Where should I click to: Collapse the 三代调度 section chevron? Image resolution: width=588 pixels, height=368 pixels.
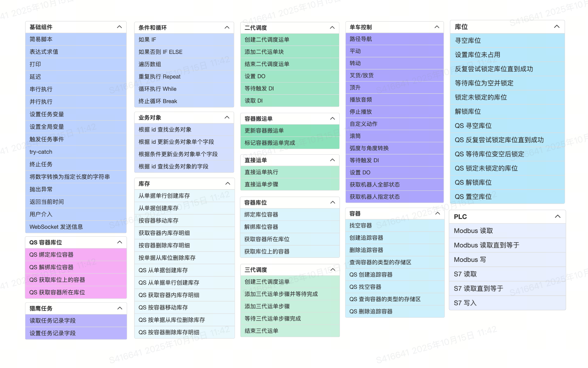(333, 270)
